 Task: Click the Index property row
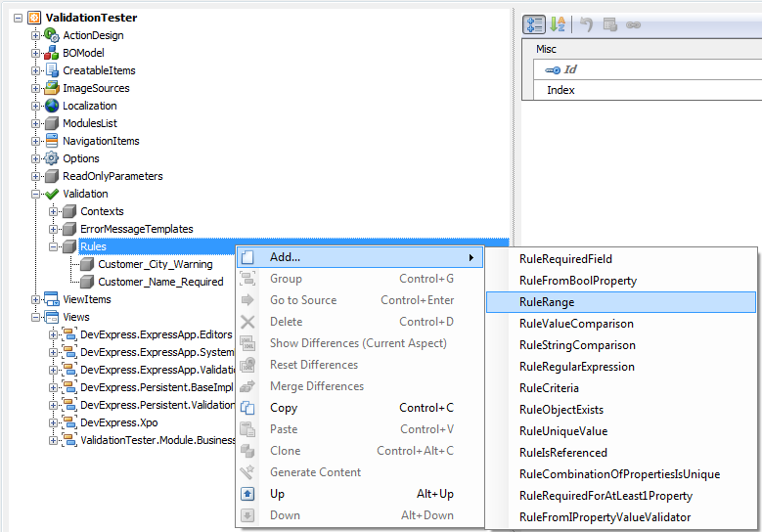[x=648, y=90]
